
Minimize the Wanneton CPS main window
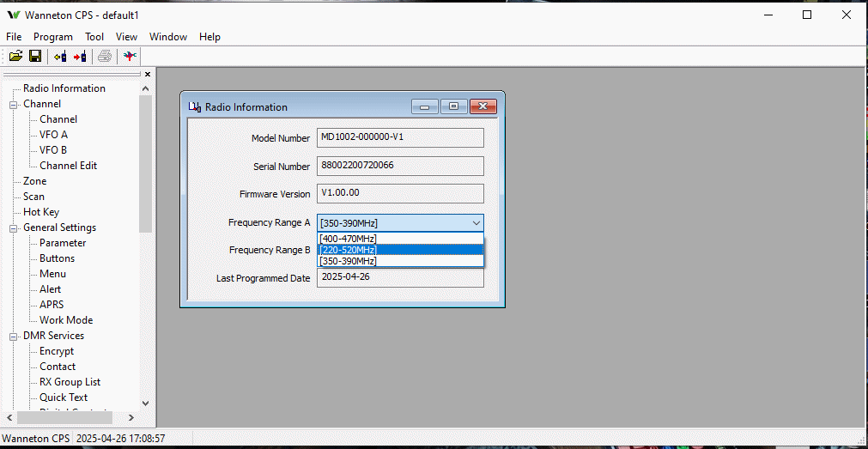(x=768, y=15)
